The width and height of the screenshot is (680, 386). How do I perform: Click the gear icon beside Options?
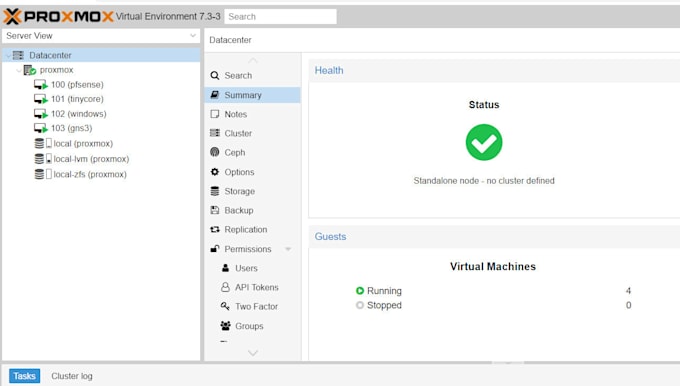pos(215,172)
